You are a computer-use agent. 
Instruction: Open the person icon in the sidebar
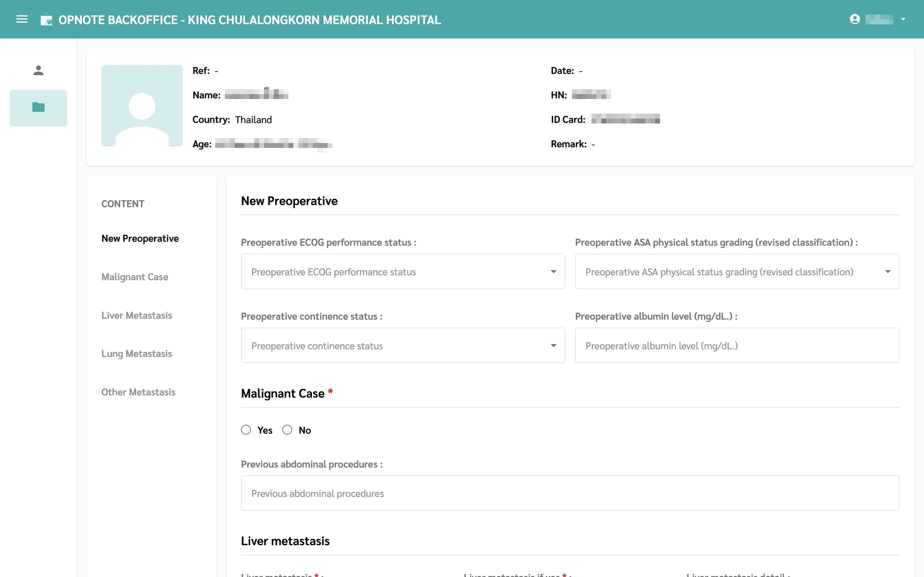coord(38,70)
